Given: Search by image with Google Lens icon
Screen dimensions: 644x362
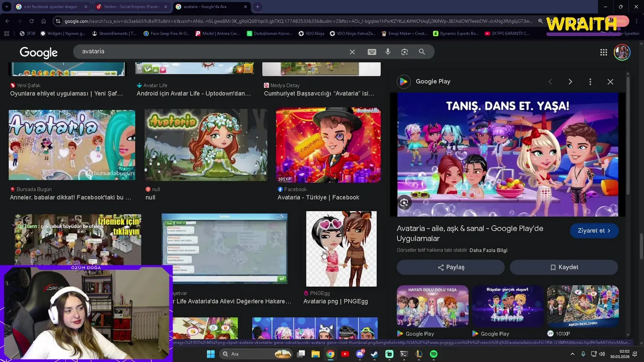Looking at the screenshot, I should pyautogui.click(x=405, y=52).
